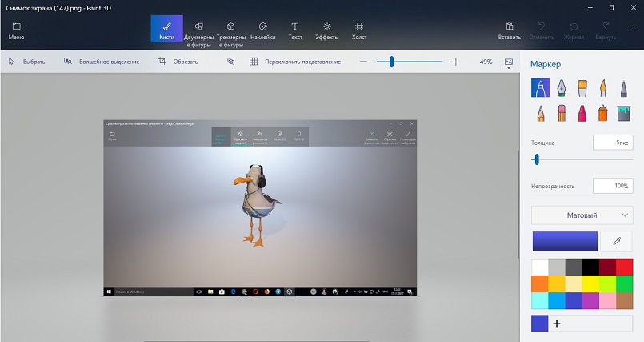Select the Eraser tool
Screen dimensions: 644x342
562,113
